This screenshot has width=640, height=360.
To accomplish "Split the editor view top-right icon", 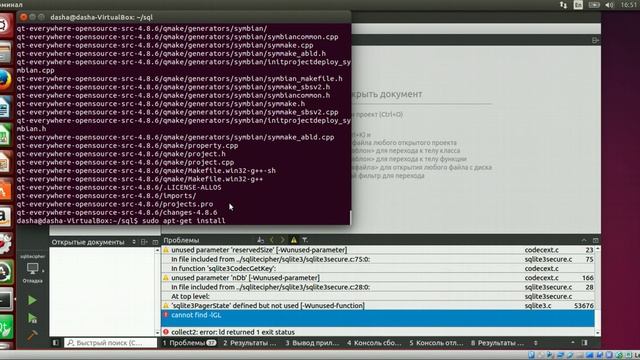I will [595, 40].
